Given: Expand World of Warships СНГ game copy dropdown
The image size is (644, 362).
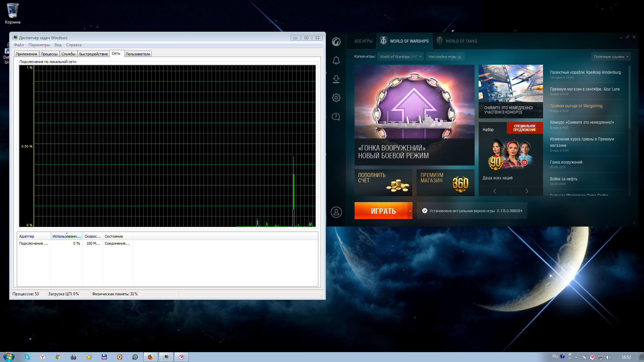Looking at the screenshot, I should point(400,57).
